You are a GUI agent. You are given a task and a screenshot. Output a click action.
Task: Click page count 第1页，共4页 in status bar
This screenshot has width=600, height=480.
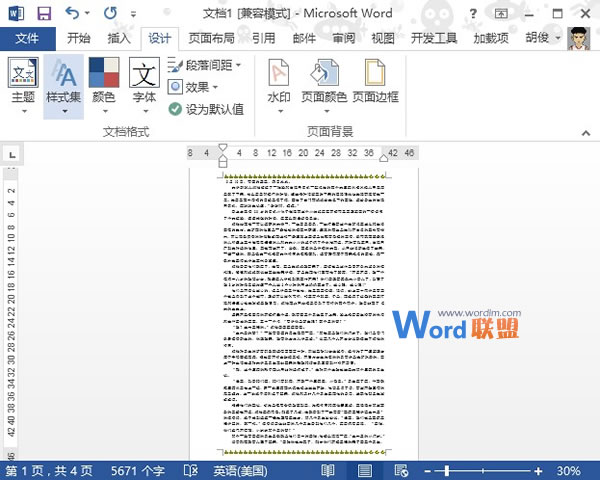click(x=49, y=471)
